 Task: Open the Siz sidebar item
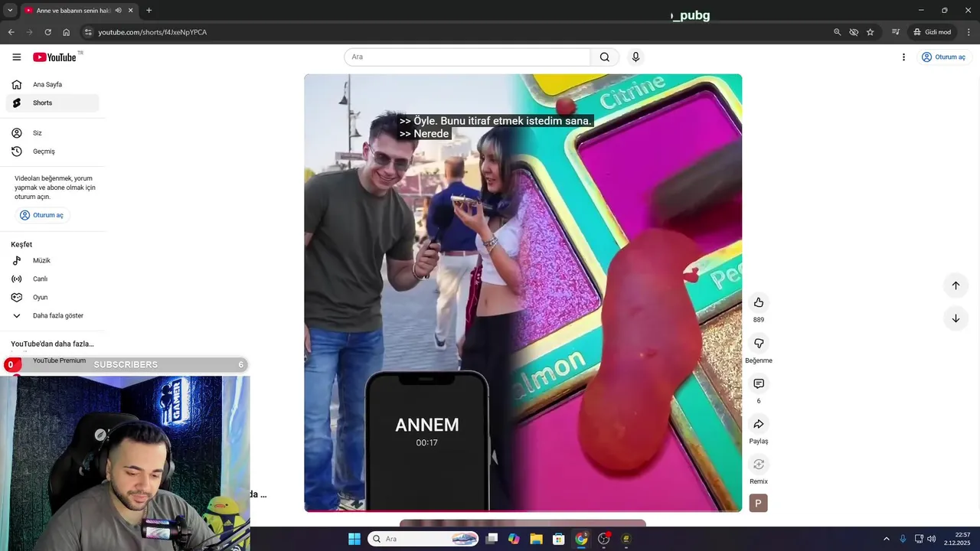[x=52, y=133]
